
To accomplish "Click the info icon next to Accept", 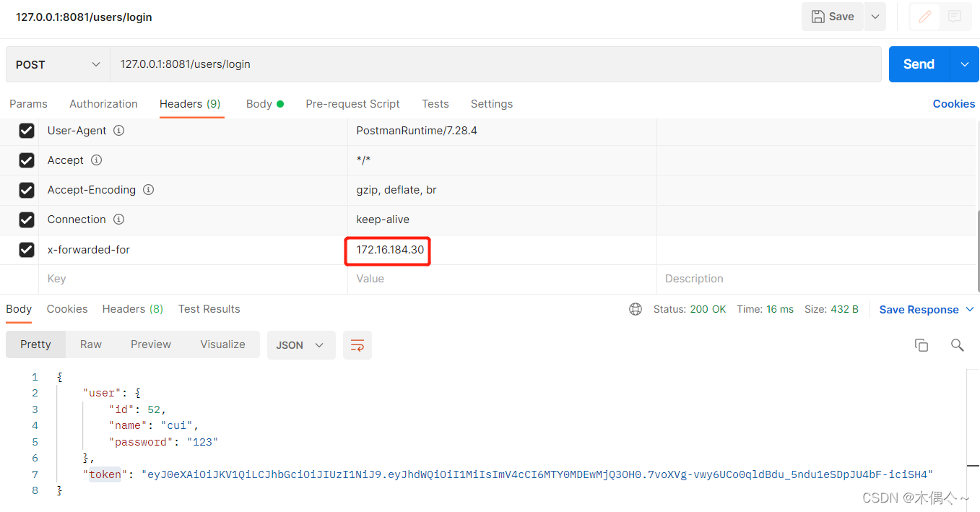I will 96,160.
